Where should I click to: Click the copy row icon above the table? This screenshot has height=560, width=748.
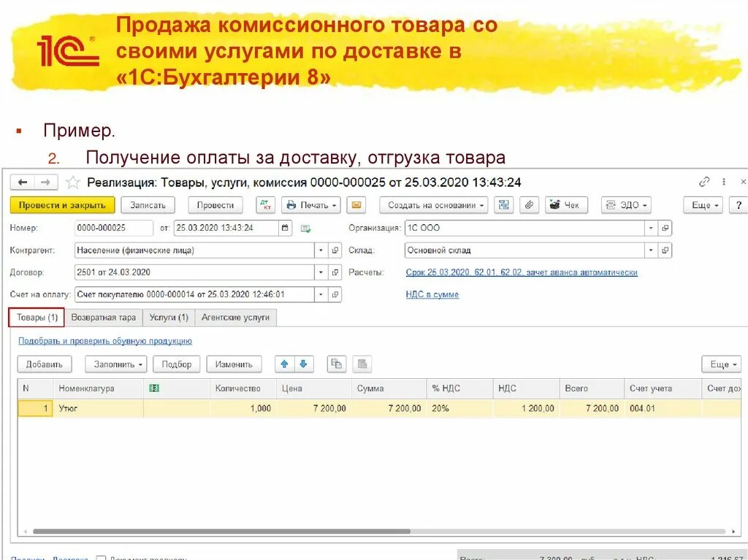(x=336, y=364)
